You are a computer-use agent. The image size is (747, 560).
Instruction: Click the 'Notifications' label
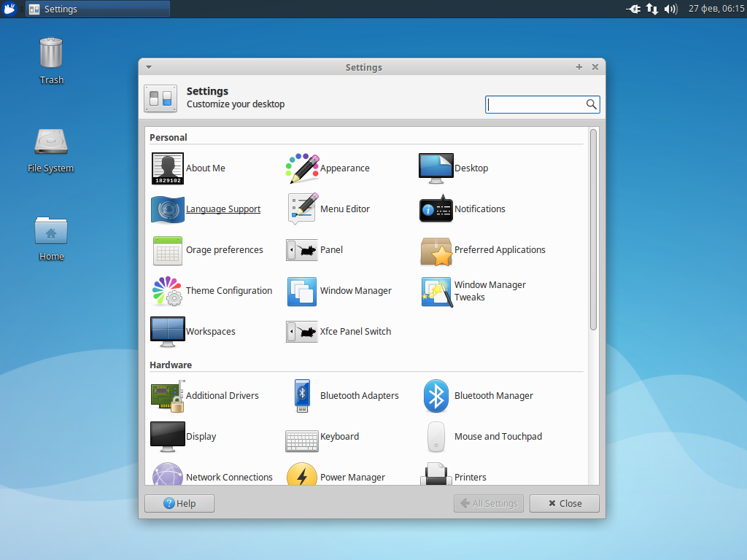pyautogui.click(x=480, y=209)
